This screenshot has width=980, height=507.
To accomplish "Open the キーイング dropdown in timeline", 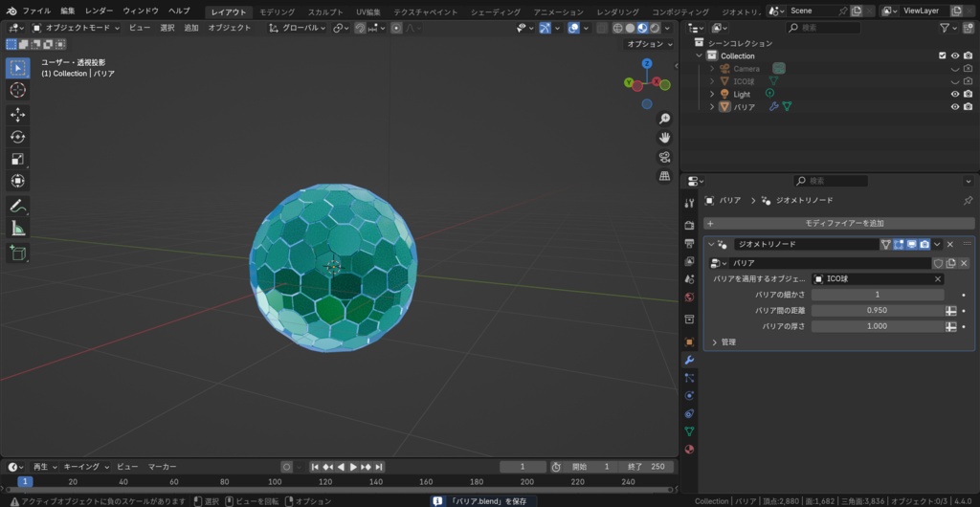I will (x=87, y=467).
